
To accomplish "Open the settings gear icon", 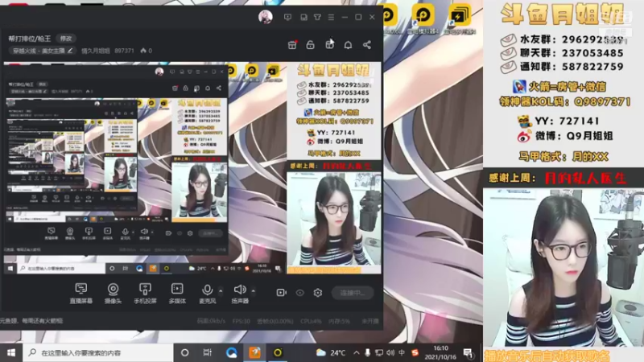I will (317, 293).
